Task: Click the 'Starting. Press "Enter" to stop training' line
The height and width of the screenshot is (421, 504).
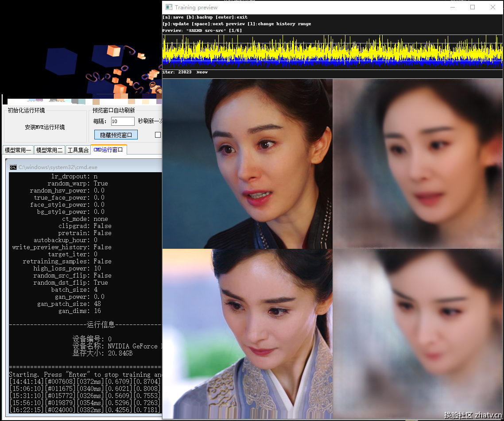Action: click(x=85, y=375)
